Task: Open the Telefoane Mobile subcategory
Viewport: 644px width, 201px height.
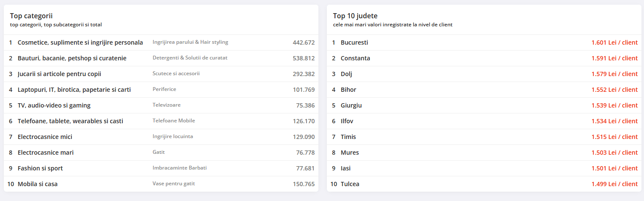Action: (173, 121)
